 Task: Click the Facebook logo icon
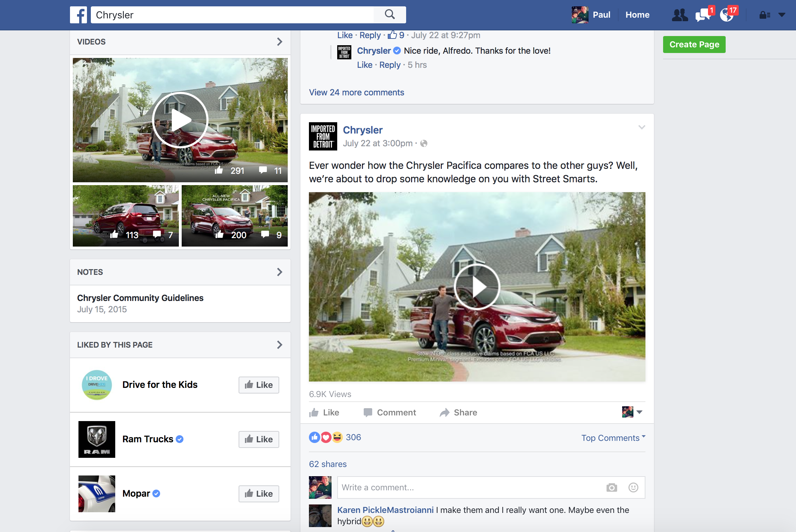pyautogui.click(x=78, y=15)
